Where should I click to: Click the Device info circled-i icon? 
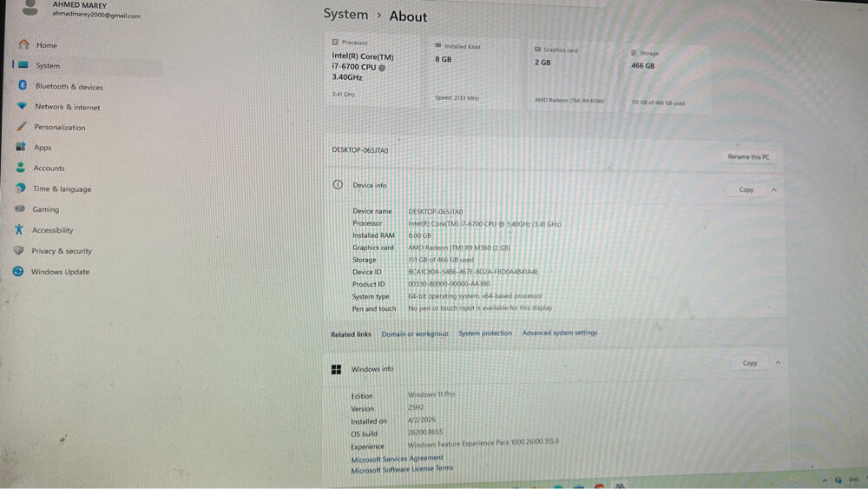338,184
